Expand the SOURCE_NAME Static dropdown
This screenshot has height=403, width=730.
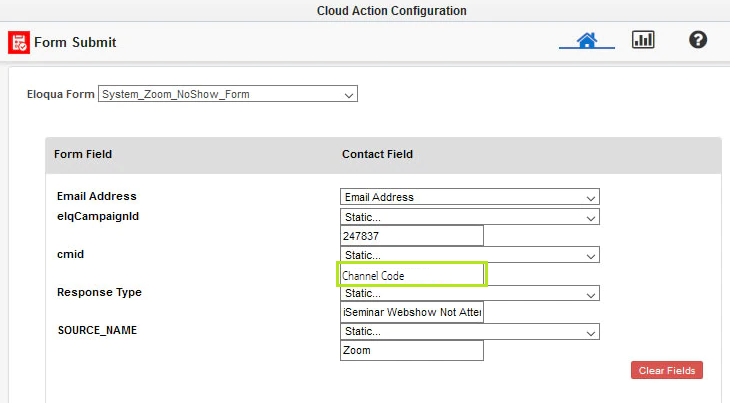(469, 331)
